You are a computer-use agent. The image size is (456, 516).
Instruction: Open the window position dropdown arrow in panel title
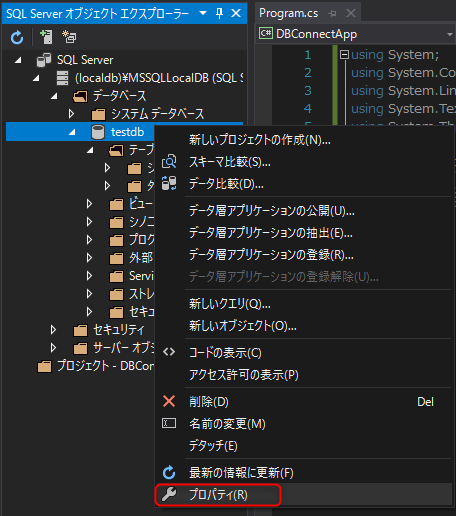click(x=203, y=13)
